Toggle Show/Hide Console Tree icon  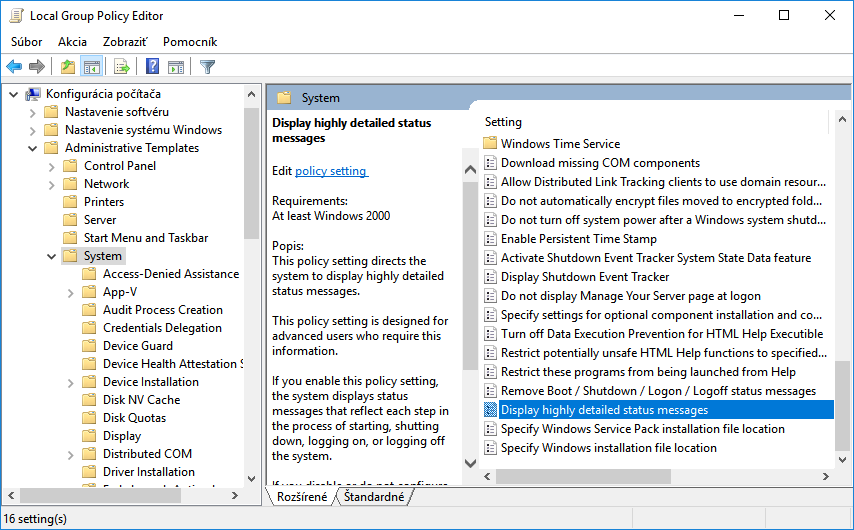pos(91,67)
